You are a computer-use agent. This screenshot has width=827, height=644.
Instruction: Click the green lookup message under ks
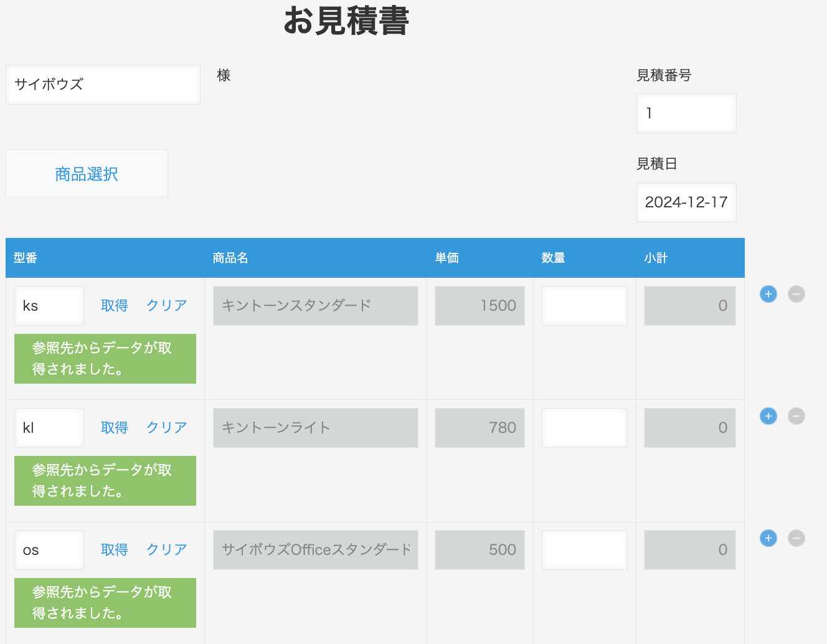pos(105,359)
